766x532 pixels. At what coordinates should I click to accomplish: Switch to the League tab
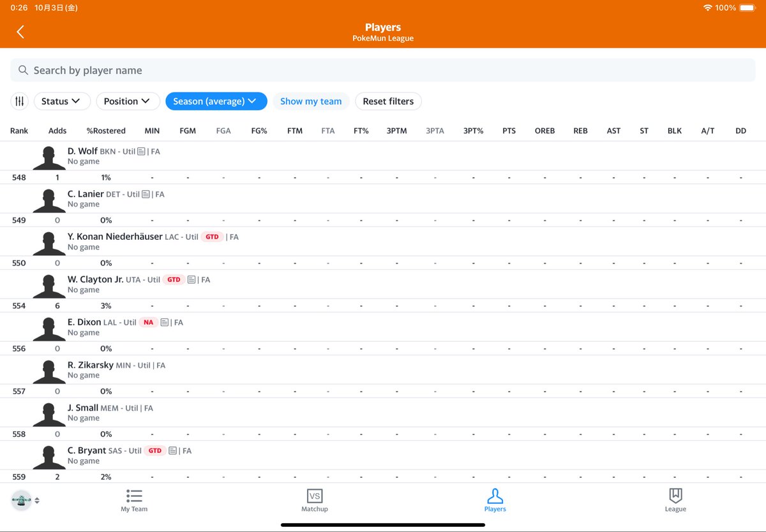coord(675,501)
